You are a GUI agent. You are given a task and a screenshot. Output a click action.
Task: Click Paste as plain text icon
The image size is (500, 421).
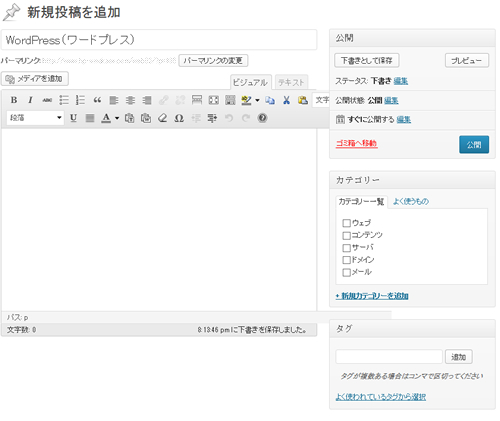(x=129, y=118)
